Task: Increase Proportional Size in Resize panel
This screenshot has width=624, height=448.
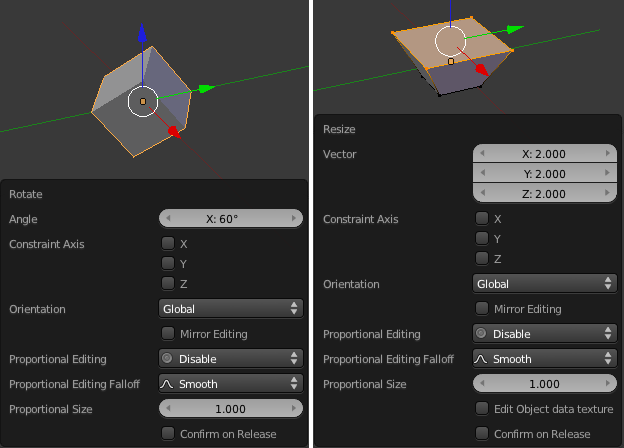Action: [606, 384]
